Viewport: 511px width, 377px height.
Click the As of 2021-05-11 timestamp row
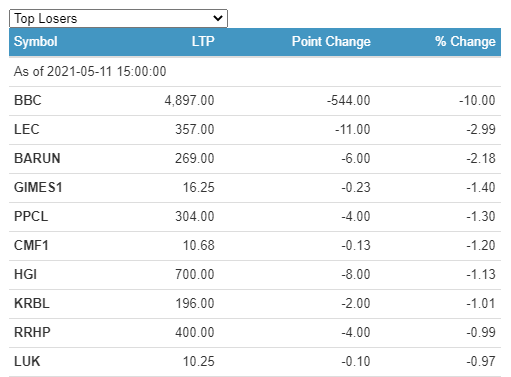pos(255,71)
